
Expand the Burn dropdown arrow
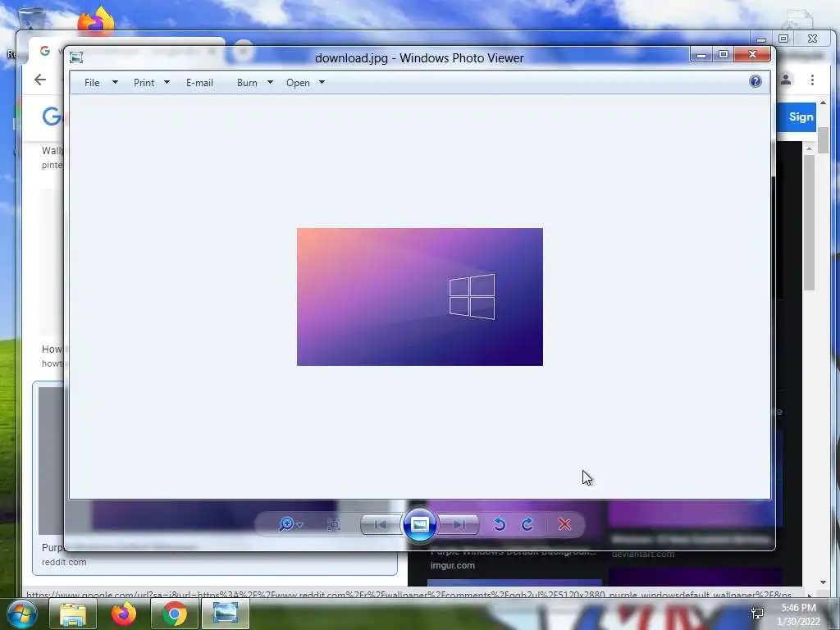point(270,83)
